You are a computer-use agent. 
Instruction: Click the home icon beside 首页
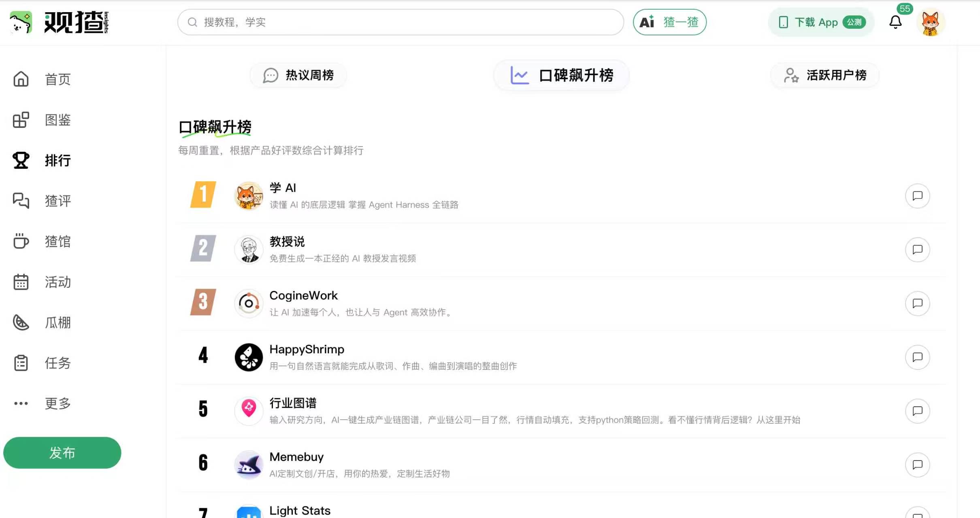21,79
